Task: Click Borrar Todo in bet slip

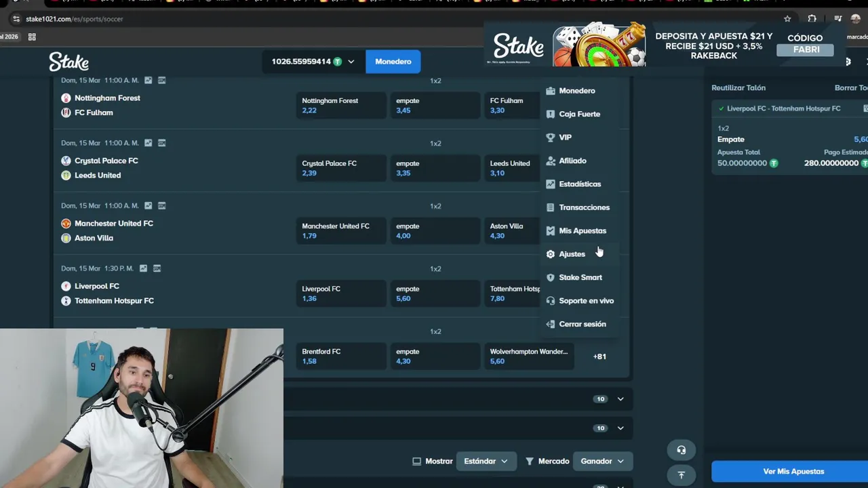Action: tap(851, 88)
